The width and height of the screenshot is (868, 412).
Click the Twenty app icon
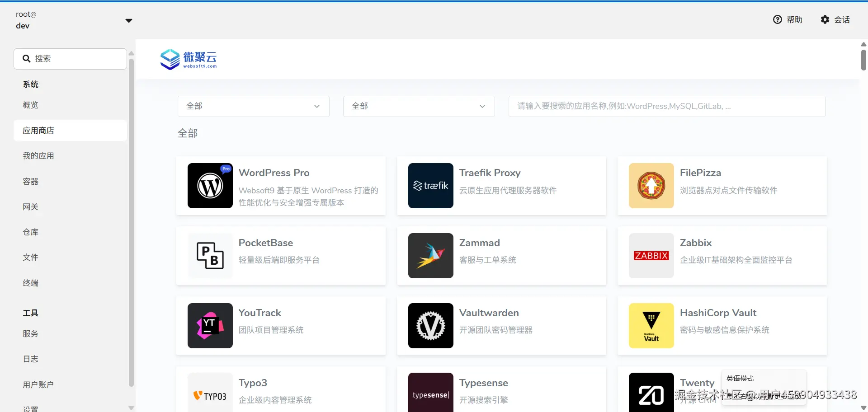pos(651,393)
